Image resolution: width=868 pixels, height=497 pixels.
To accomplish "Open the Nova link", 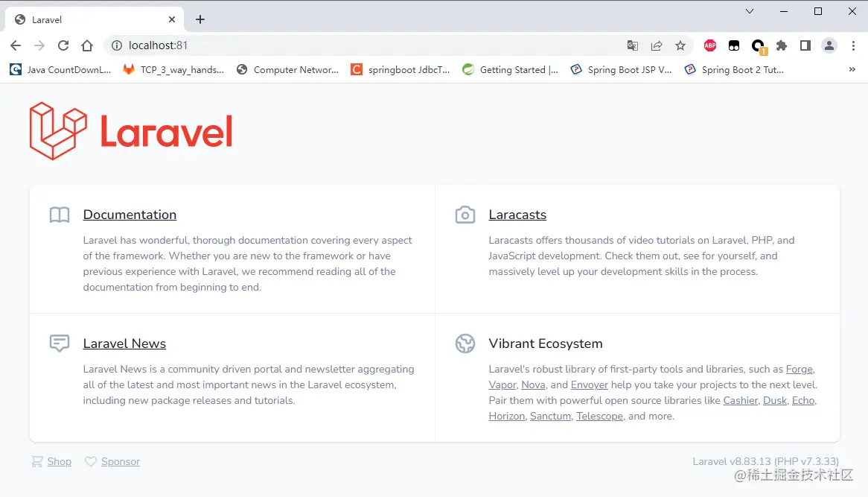I will (x=533, y=384).
